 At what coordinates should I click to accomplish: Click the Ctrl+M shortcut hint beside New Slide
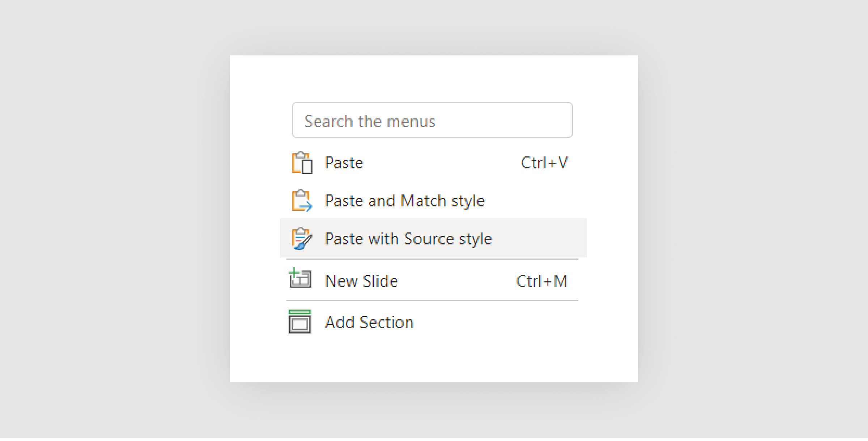pyautogui.click(x=542, y=281)
